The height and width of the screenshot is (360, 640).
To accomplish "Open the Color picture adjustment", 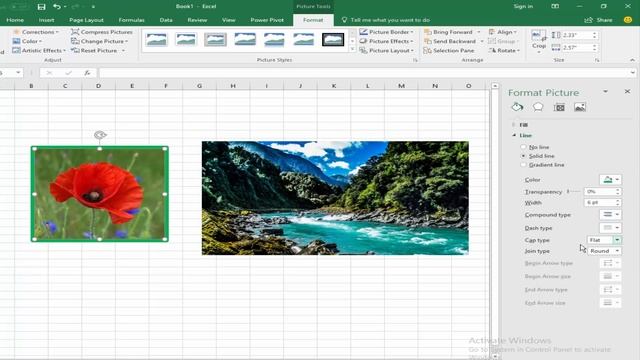I will [x=27, y=41].
